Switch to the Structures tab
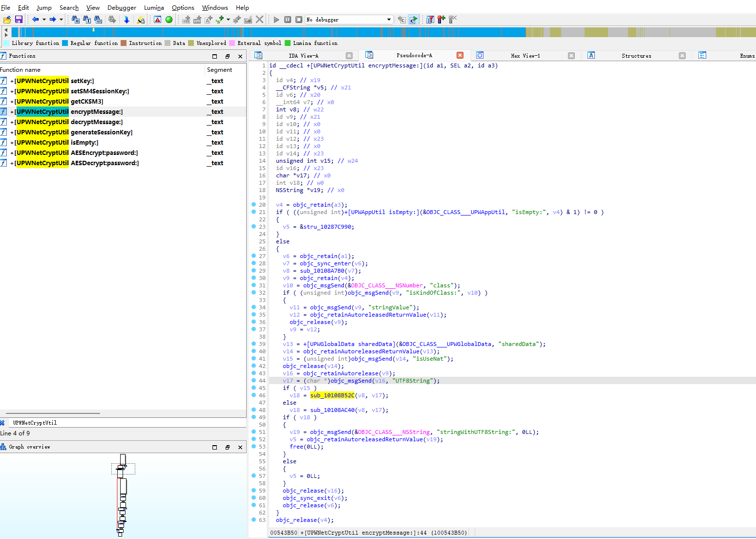 636,55
